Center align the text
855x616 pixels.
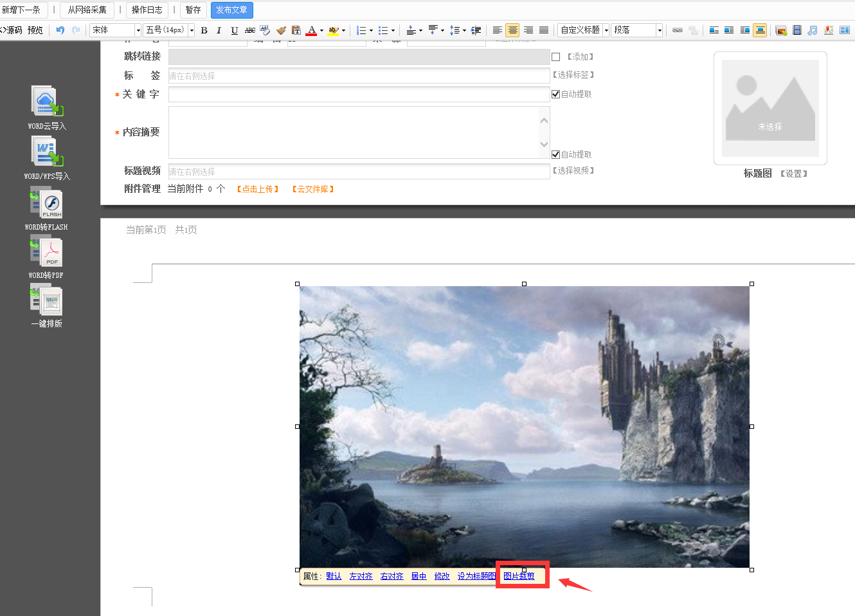pos(512,30)
